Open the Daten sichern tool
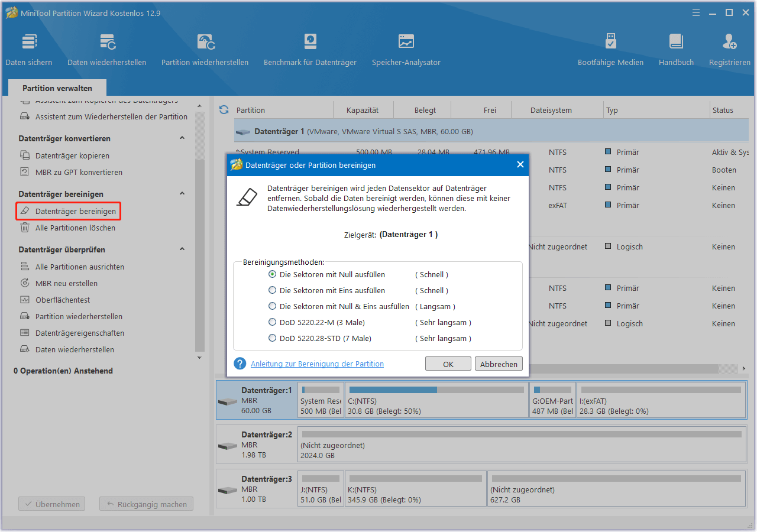This screenshot has height=532, width=757. pos(28,50)
